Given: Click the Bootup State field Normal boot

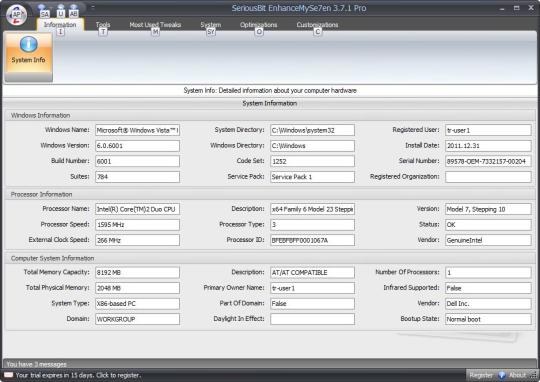Looking at the screenshot, I should point(488,319).
